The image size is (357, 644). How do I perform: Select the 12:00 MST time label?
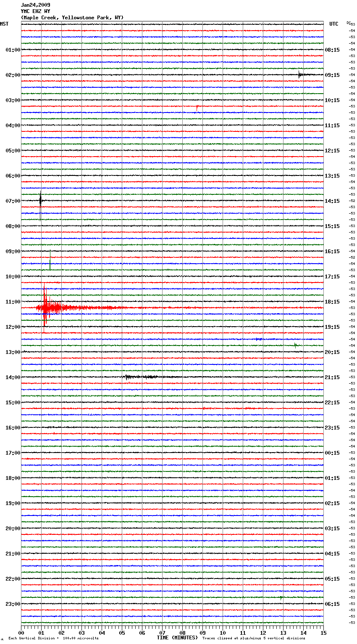pyautogui.click(x=13, y=327)
